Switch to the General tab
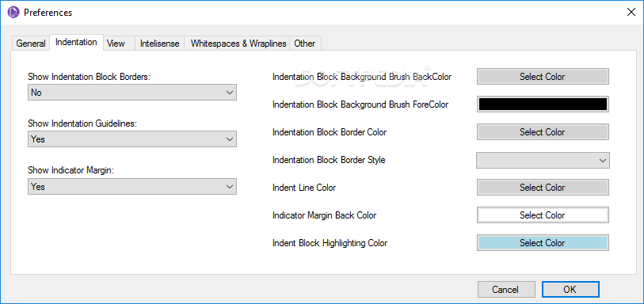The height and width of the screenshot is (304, 644). point(31,44)
